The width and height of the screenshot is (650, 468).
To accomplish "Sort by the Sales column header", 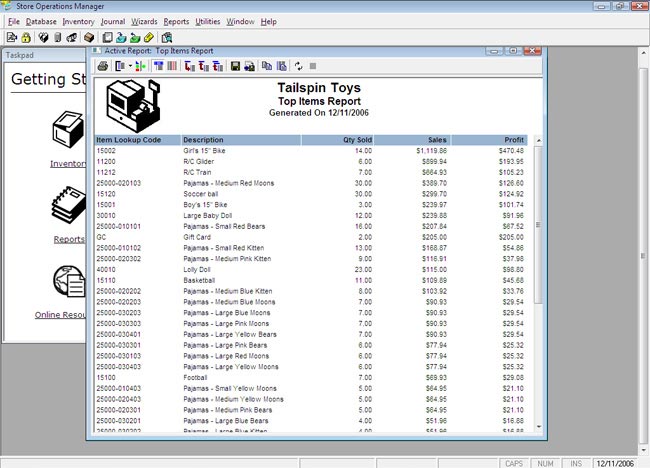I will pos(412,140).
